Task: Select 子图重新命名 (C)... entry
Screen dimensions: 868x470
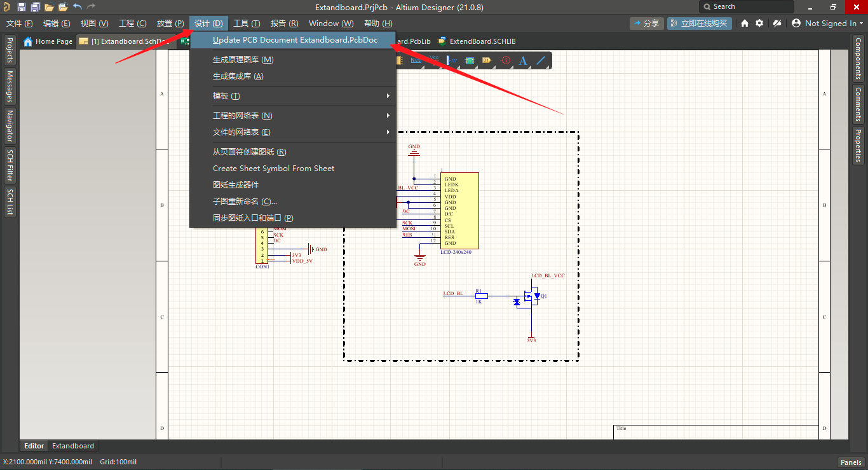Action: (x=293, y=202)
